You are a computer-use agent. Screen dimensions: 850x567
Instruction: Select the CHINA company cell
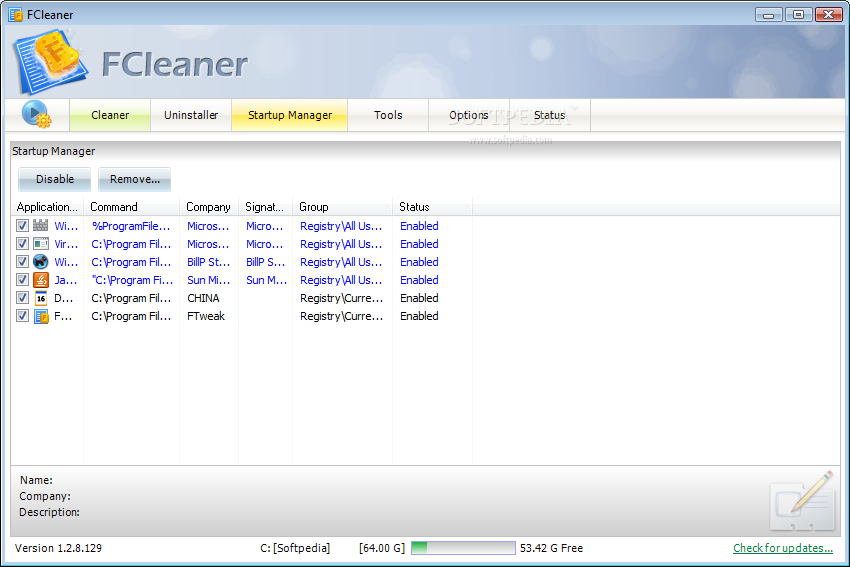[203, 298]
